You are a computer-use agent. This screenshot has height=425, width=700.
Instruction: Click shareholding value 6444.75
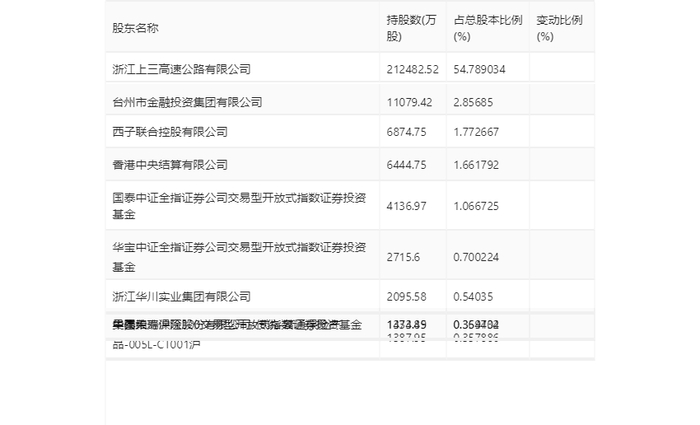click(x=406, y=165)
